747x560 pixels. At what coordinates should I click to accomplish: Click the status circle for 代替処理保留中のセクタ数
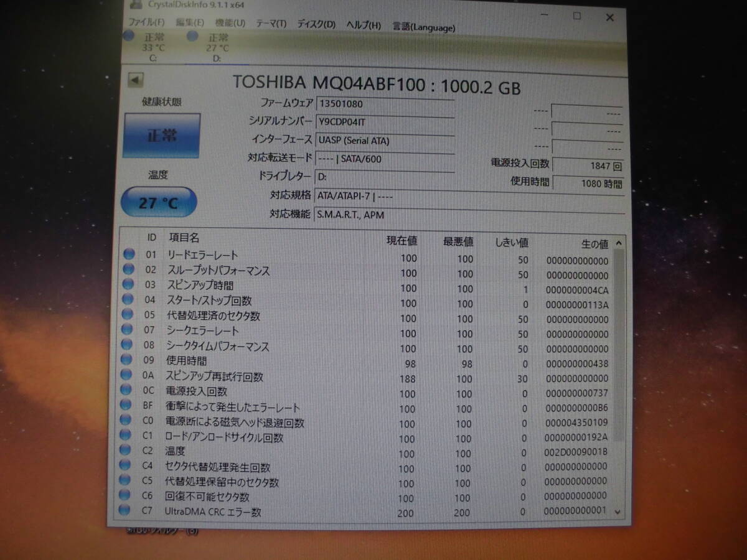click(126, 480)
